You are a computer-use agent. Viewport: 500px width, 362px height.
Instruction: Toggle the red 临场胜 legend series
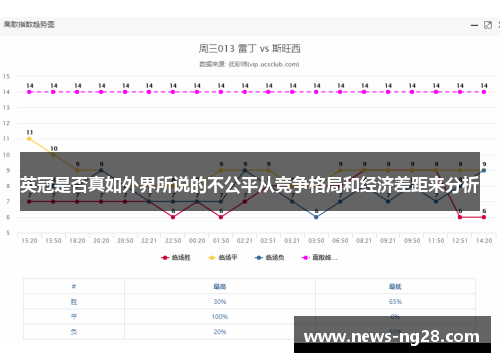coord(176,258)
